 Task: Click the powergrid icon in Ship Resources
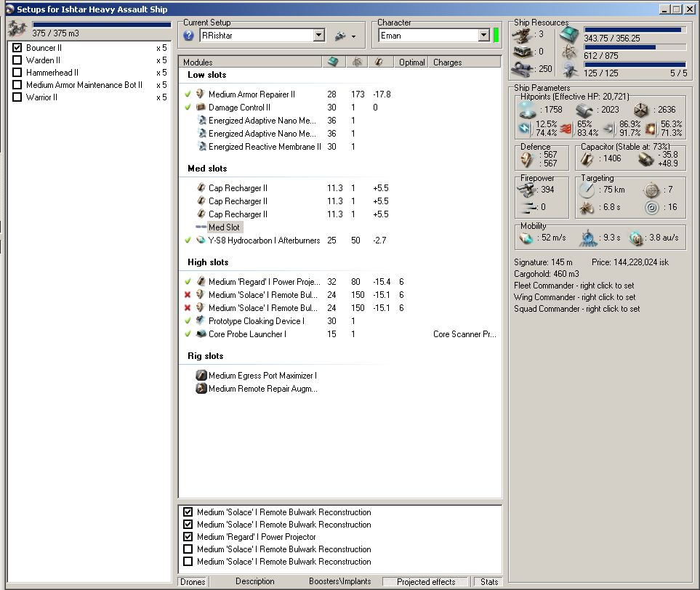569,52
